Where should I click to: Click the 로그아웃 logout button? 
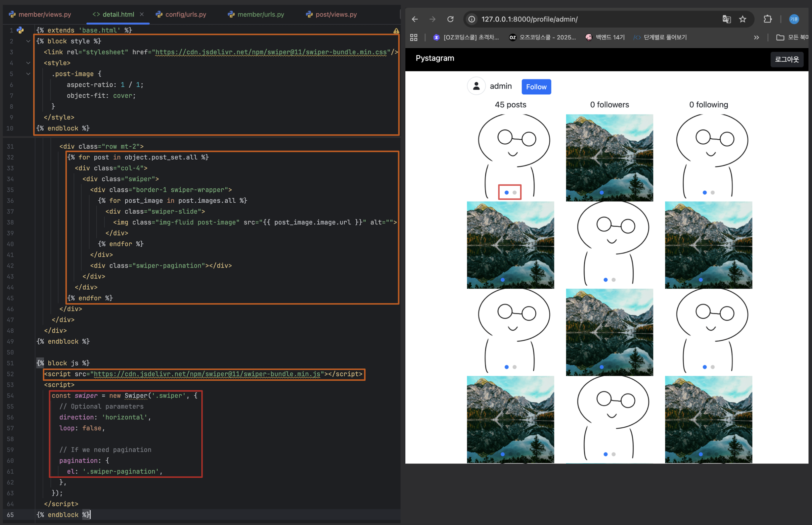pos(787,59)
